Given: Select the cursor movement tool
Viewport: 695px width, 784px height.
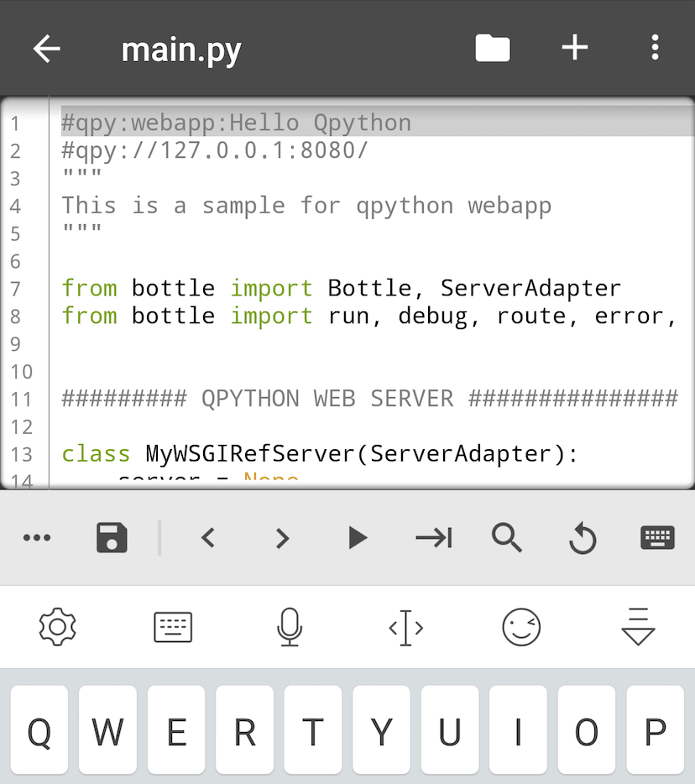Looking at the screenshot, I should click(405, 626).
